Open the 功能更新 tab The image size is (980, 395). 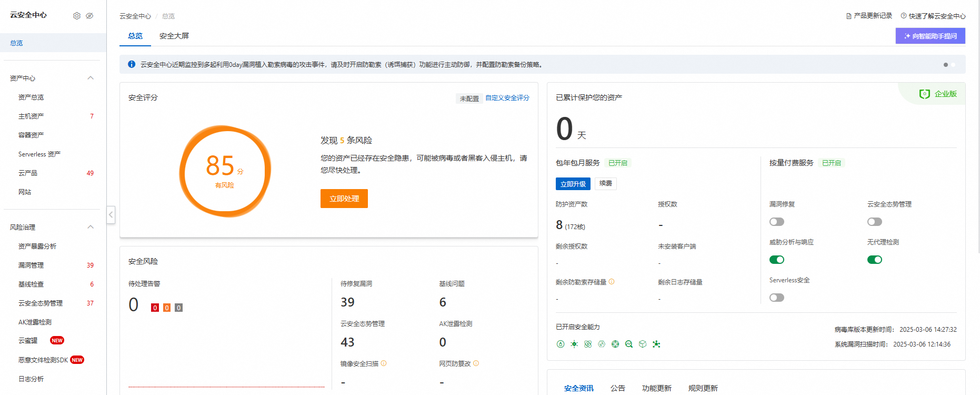(x=657, y=388)
